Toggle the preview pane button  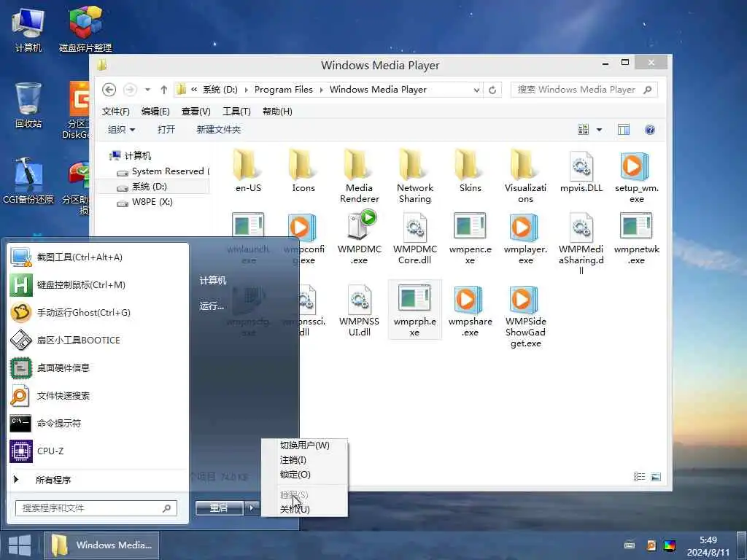tap(623, 130)
